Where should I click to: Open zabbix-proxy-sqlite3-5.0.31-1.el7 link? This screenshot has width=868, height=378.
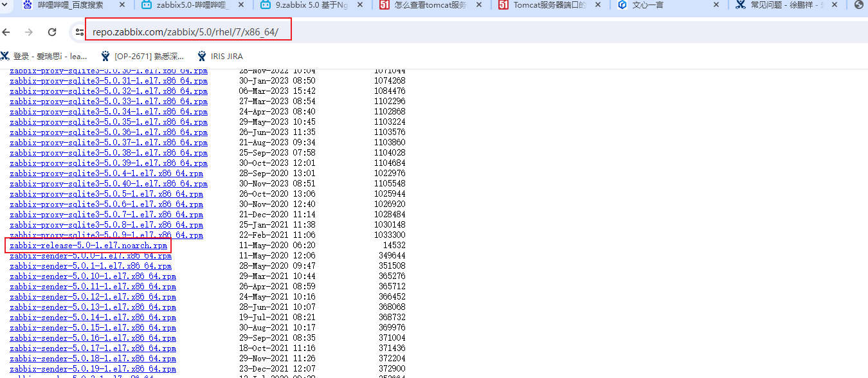click(109, 81)
